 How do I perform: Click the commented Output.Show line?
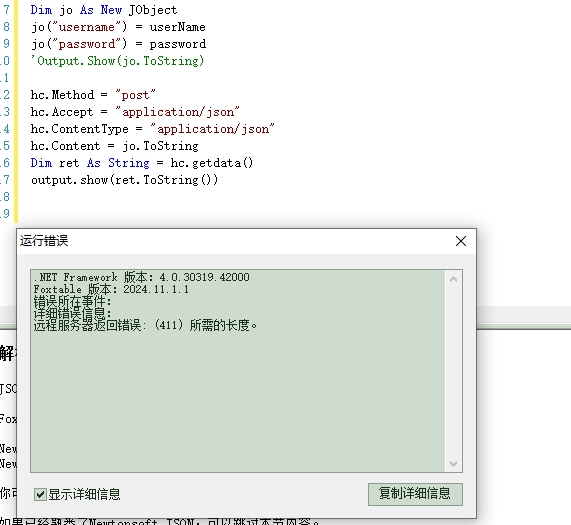tap(117, 61)
